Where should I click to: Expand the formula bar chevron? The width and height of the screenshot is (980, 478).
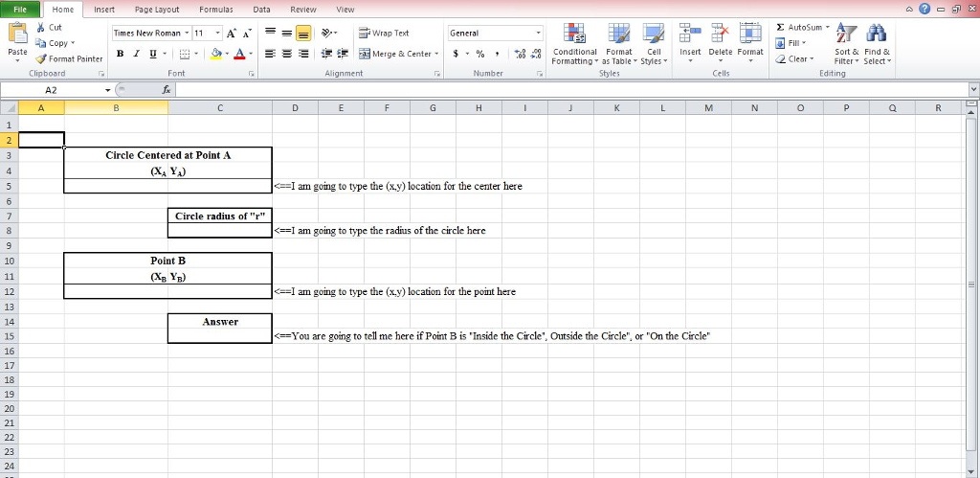[x=973, y=90]
